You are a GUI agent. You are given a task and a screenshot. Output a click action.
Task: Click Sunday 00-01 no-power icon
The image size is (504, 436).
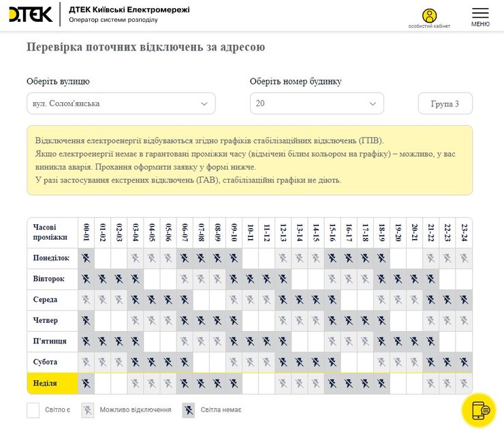(86, 384)
